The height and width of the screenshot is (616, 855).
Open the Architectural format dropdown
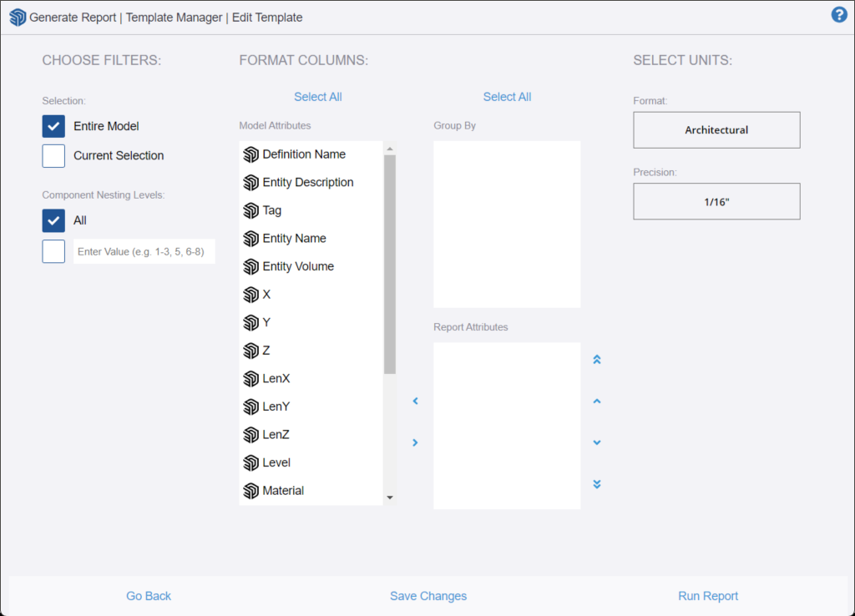click(716, 130)
